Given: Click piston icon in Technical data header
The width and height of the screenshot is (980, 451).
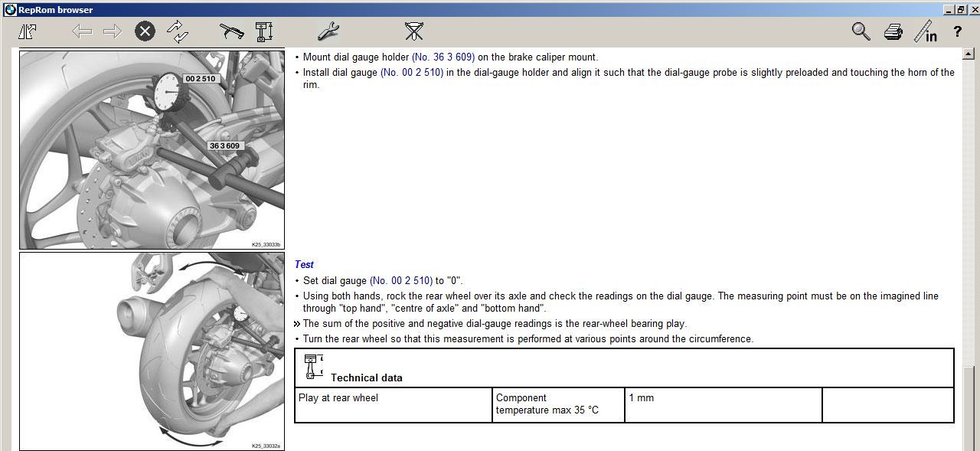Looking at the screenshot, I should pyautogui.click(x=313, y=367).
